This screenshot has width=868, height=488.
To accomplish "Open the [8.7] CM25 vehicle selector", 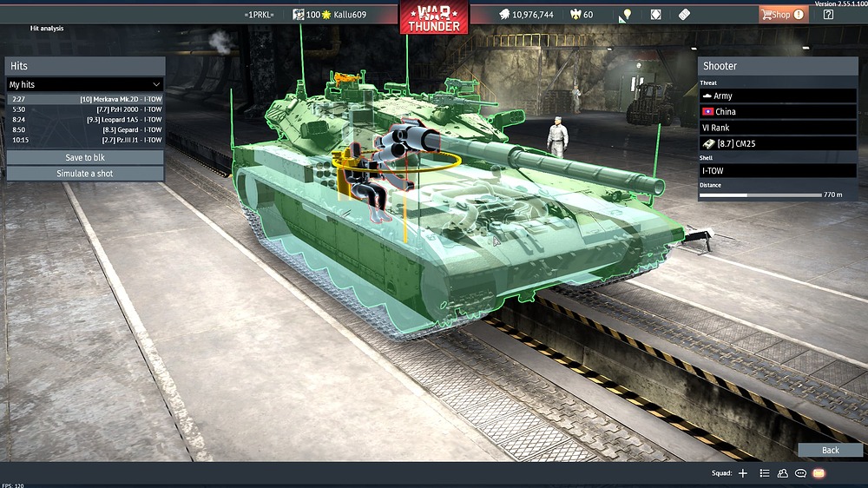I will click(x=778, y=143).
